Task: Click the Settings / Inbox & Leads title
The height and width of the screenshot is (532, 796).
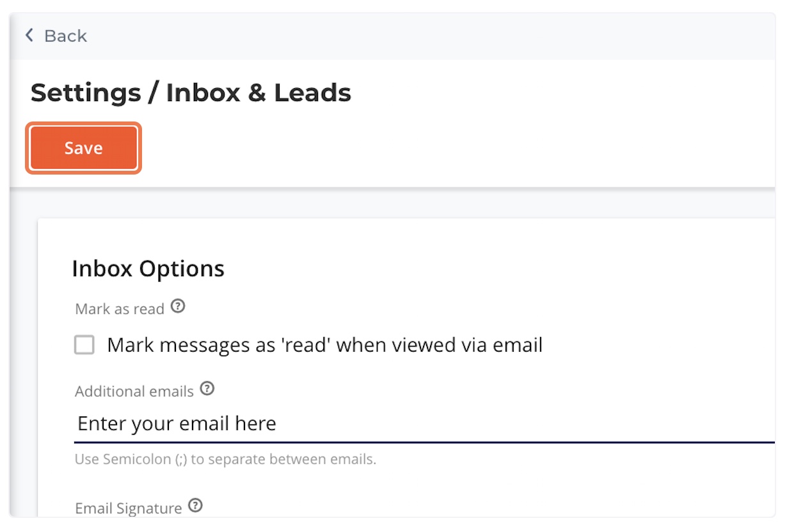Action: click(x=190, y=92)
